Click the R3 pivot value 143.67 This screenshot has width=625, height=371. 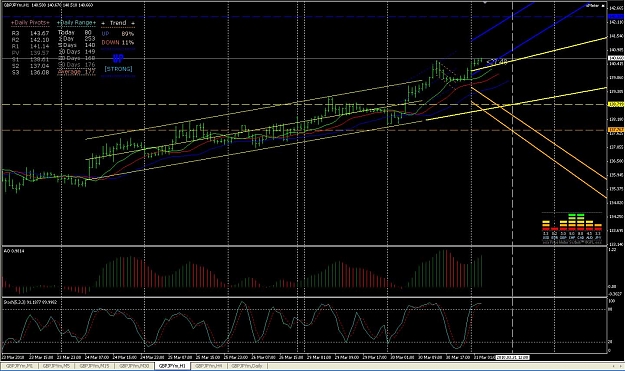tap(39, 33)
